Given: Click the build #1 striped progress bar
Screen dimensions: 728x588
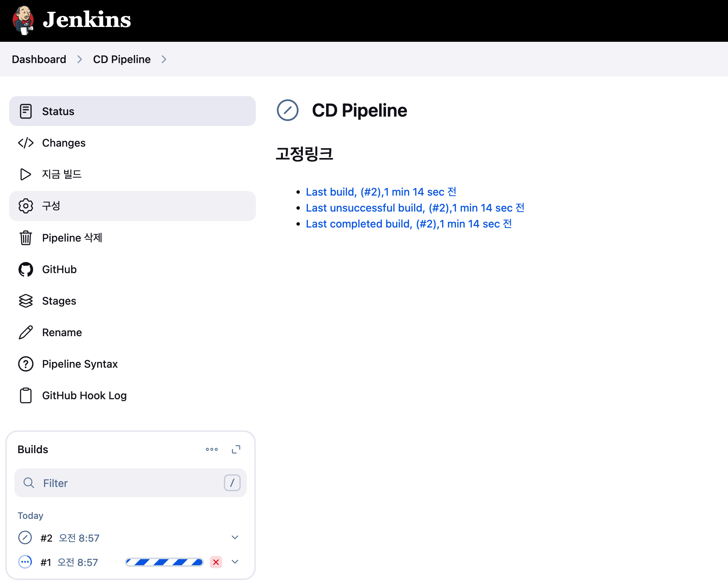Looking at the screenshot, I should pos(164,562).
